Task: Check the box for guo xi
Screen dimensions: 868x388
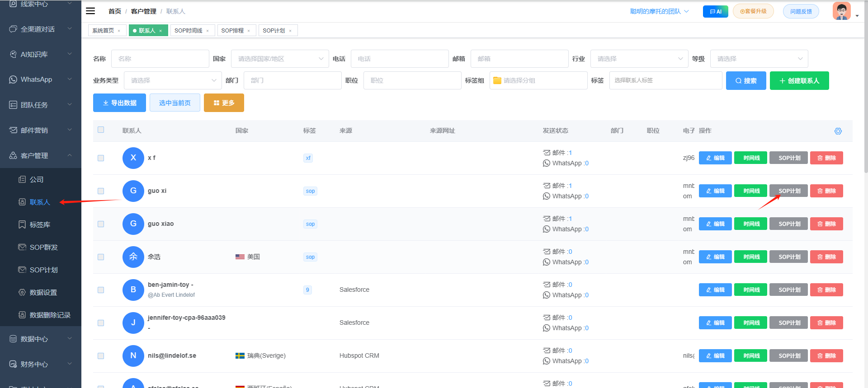Action: tap(101, 191)
